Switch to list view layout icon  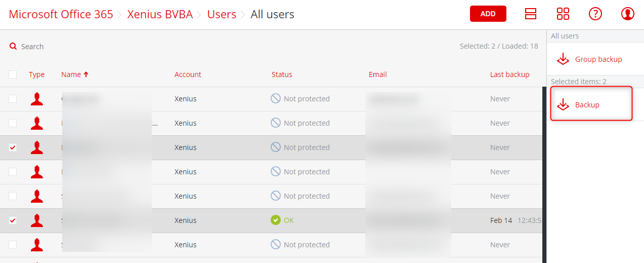(531, 14)
